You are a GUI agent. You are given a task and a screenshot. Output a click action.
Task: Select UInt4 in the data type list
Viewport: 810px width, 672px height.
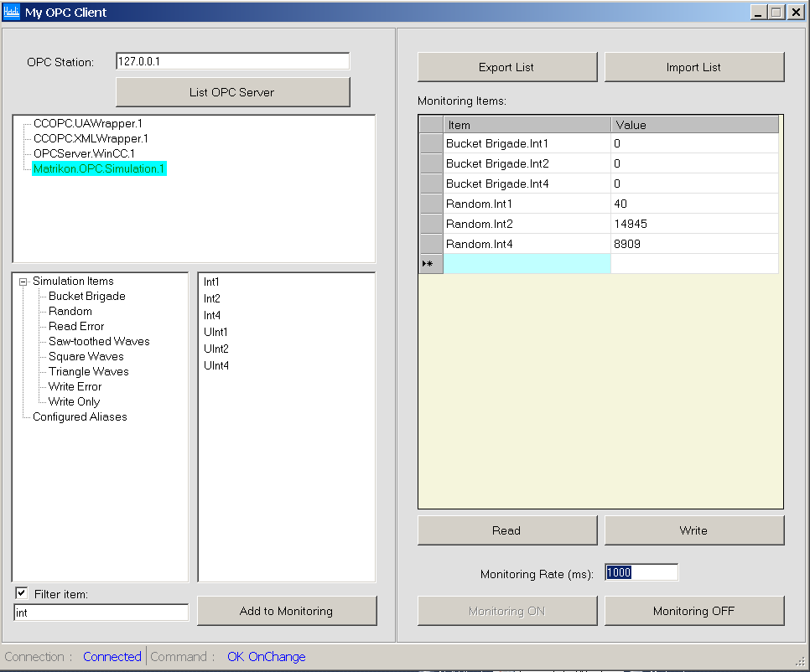[x=214, y=365]
